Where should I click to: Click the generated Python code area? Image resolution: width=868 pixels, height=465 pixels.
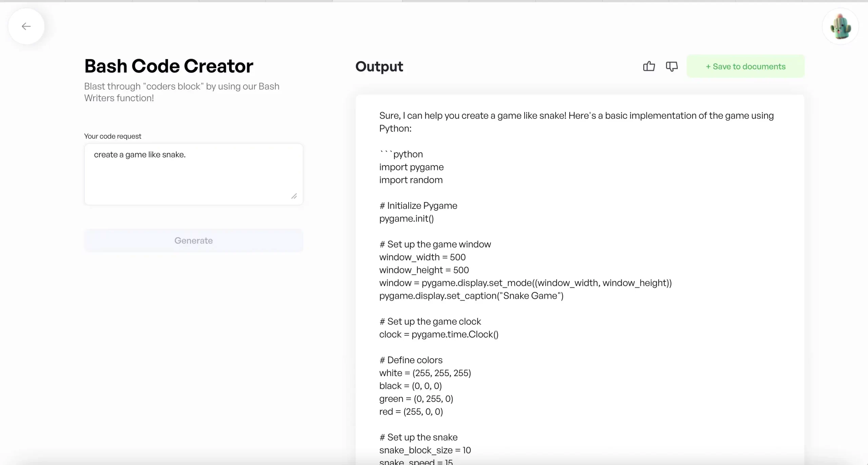tap(576, 271)
